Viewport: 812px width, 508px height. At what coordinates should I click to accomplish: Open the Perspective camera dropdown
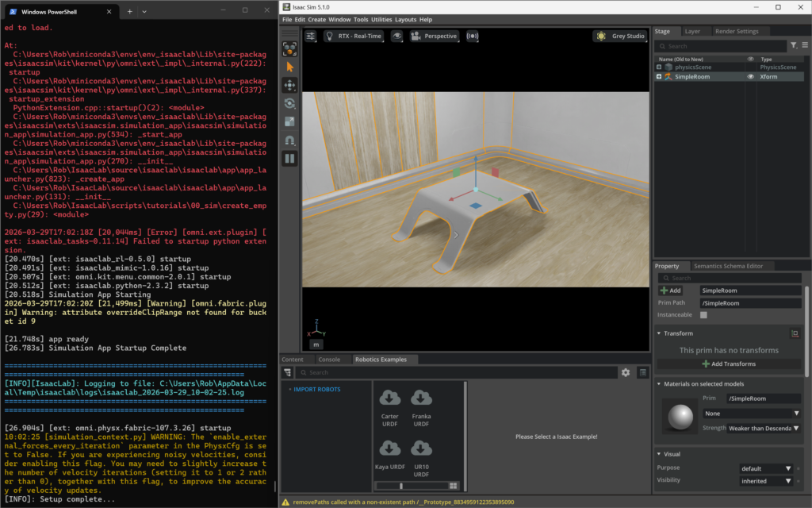(434, 37)
